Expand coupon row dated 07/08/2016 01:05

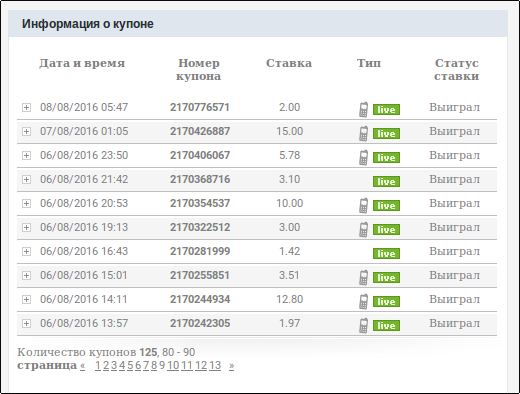(26, 131)
